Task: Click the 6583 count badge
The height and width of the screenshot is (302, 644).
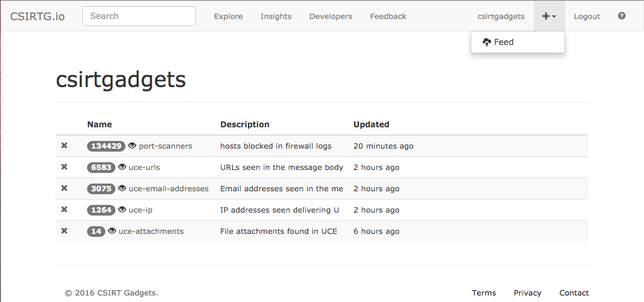Action: tap(101, 167)
